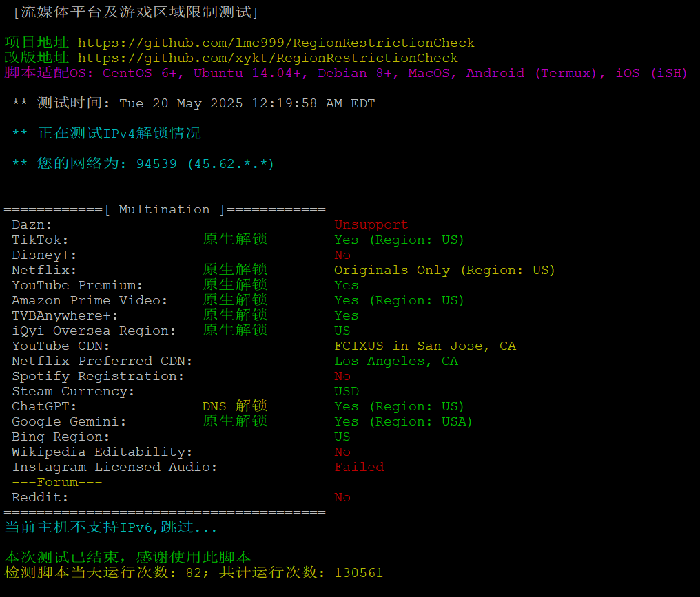Click Amazon Prime Video Yes (Region: US)
700x597 pixels.
pyautogui.click(x=399, y=301)
